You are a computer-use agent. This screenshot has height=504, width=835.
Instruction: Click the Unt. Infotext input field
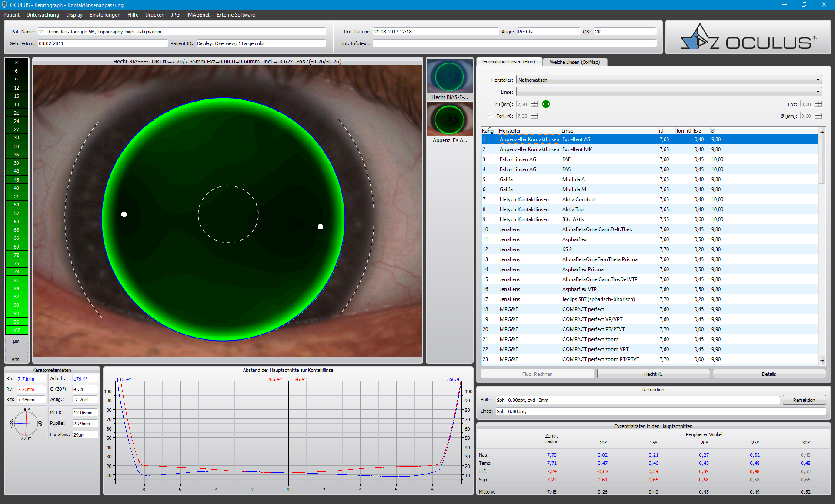point(515,43)
